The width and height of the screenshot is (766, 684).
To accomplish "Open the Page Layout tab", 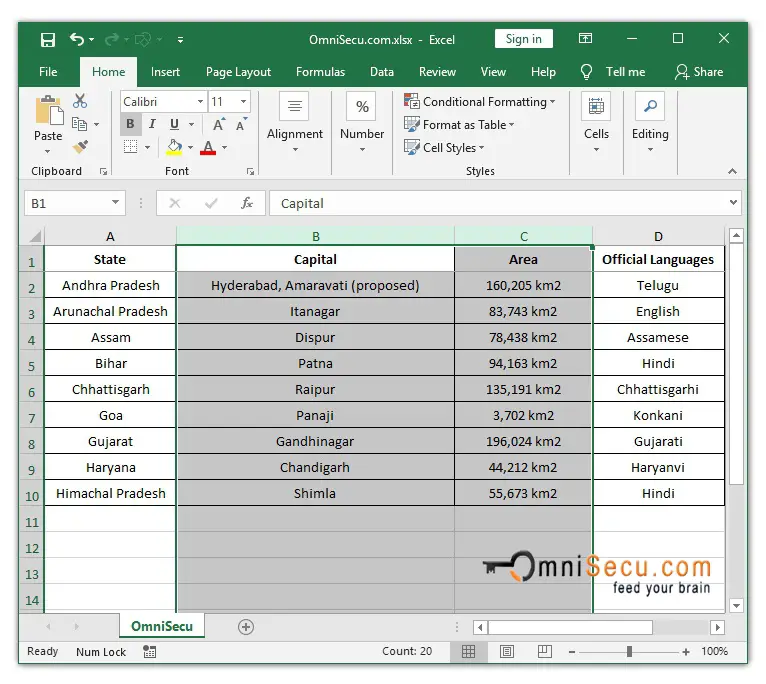I will point(238,72).
